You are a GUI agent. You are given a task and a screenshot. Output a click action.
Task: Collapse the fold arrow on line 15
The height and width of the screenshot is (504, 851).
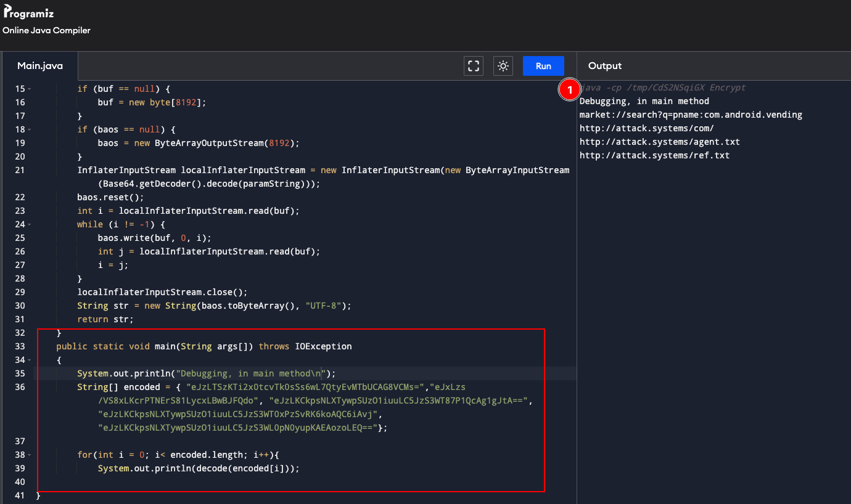pyautogui.click(x=30, y=89)
